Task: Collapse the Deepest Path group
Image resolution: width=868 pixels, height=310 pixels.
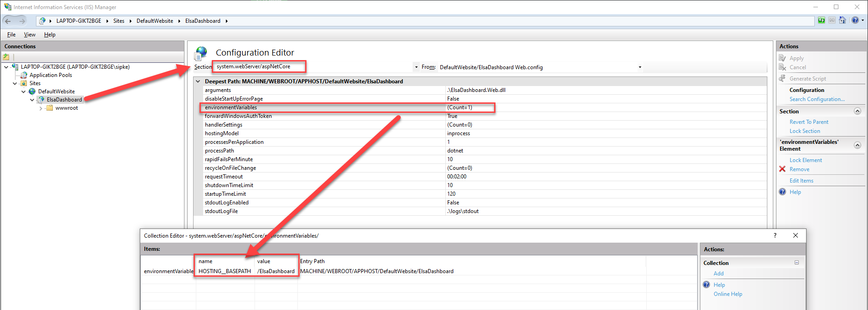Action: tap(198, 81)
